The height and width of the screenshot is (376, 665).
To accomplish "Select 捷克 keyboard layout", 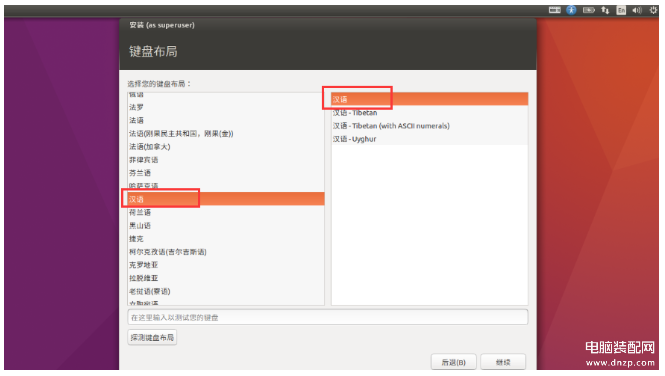I will pyautogui.click(x=226, y=239).
